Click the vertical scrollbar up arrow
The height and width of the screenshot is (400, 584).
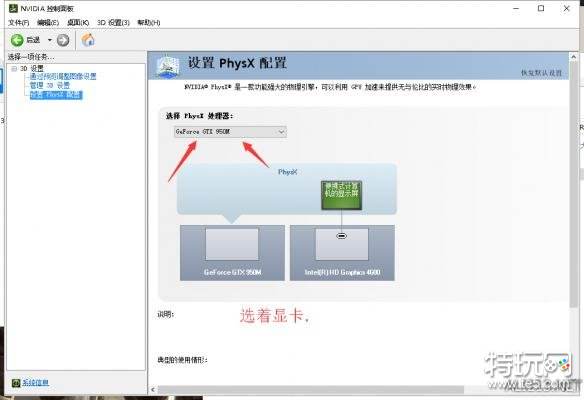pos(574,57)
